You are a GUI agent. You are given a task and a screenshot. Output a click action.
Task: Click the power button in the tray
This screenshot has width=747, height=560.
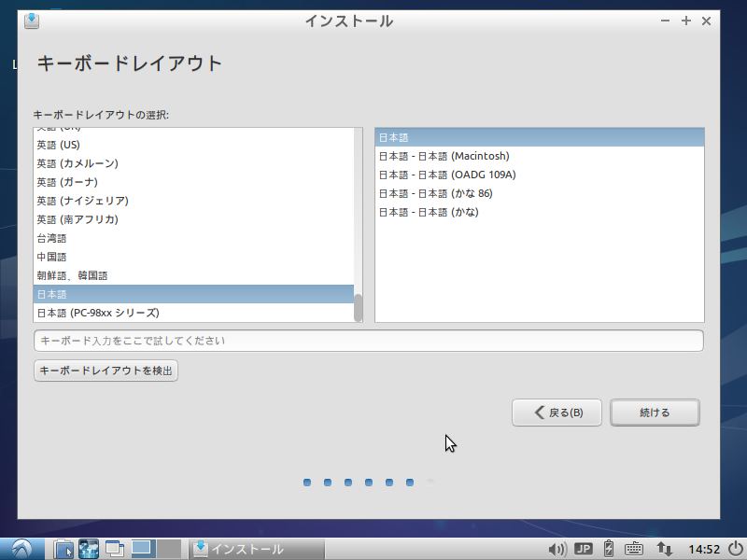[735, 549]
